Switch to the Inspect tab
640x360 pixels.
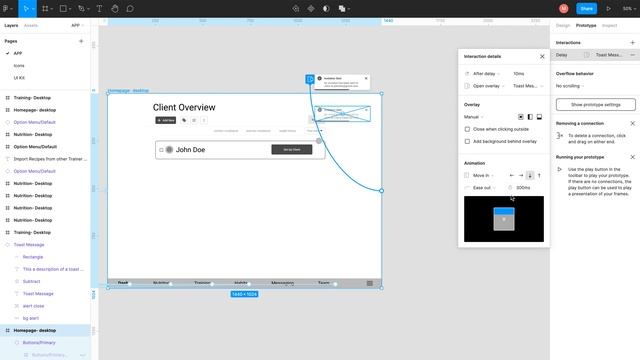tap(609, 25)
